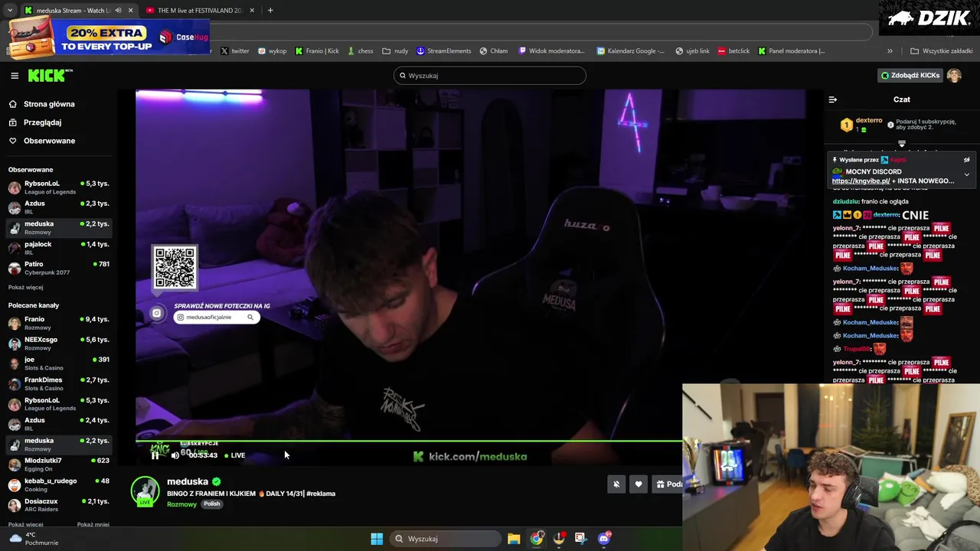Mute the meduska tab audio icon
The width and height of the screenshot is (980, 551).
(118, 11)
